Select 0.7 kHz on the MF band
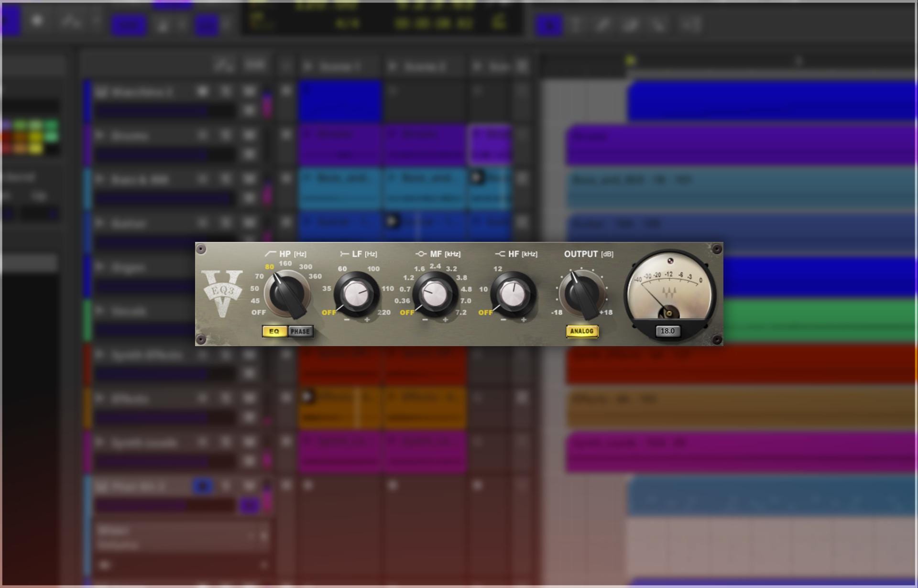 point(405,289)
